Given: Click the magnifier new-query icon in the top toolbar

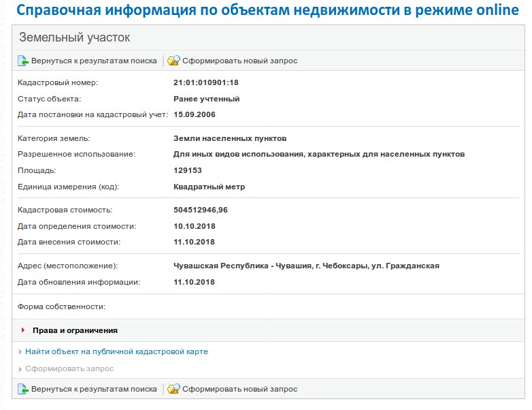Looking at the screenshot, I should click(173, 61).
